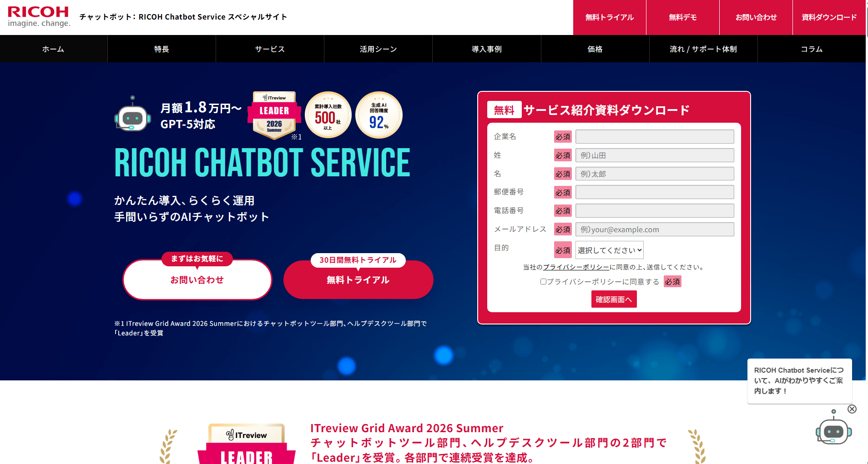Open the プライバシーポリシー link
This screenshot has height=464, width=868.
point(576,267)
